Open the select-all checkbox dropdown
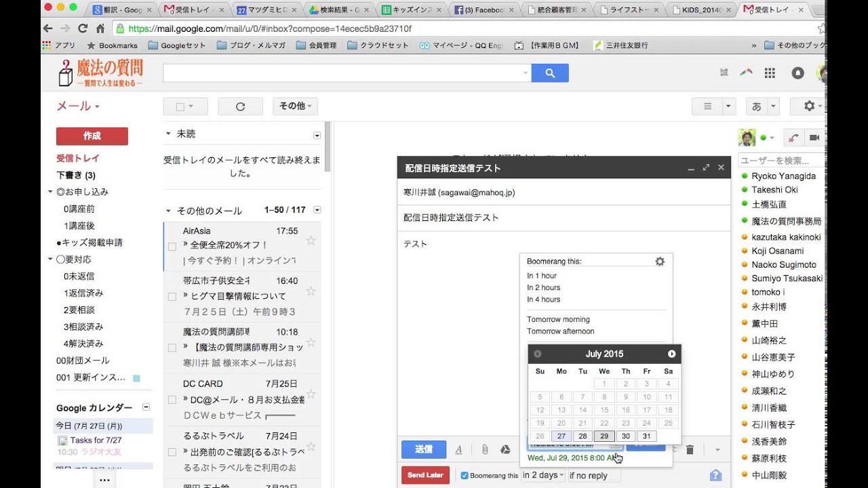868x488 pixels. point(185,106)
